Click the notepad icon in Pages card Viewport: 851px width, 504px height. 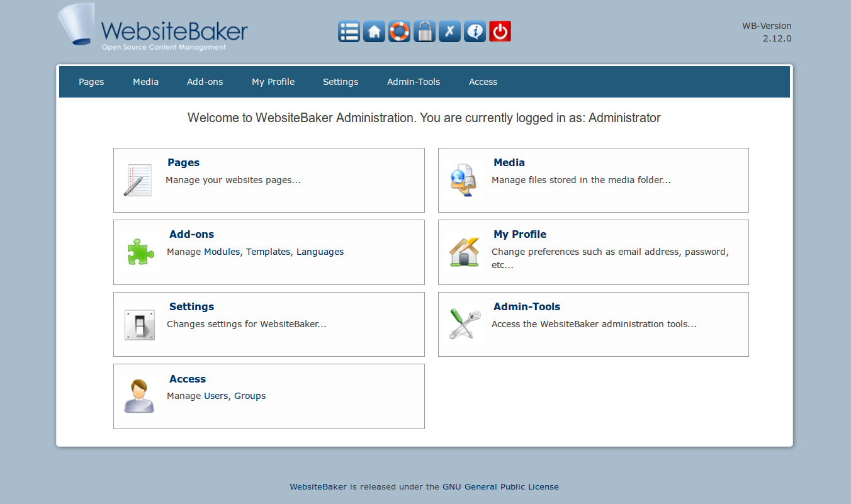[x=138, y=180]
